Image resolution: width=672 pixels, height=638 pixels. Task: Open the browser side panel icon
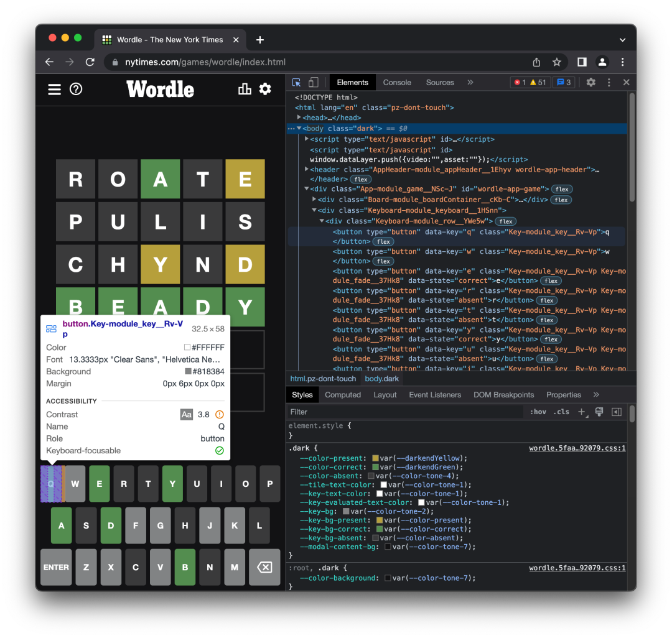click(x=582, y=62)
